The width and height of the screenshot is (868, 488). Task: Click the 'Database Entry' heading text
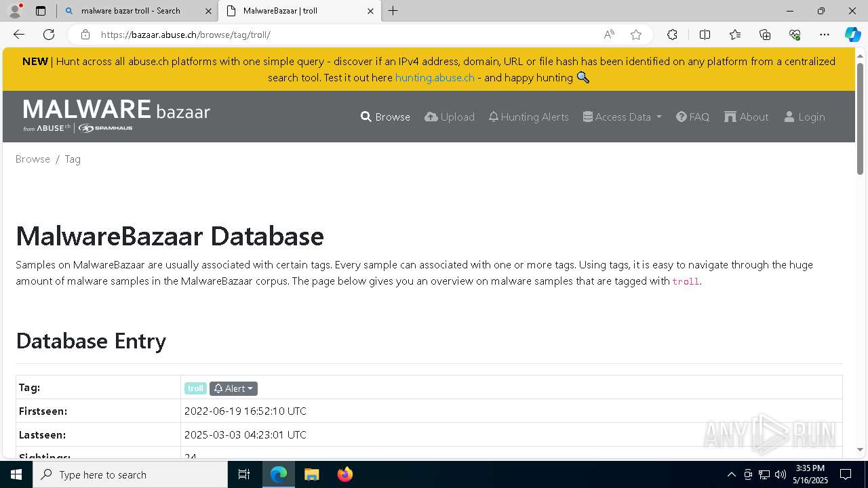point(91,340)
